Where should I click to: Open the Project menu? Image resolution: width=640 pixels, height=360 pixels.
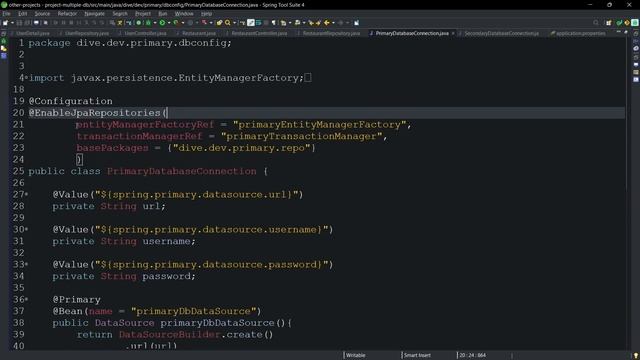[143, 13]
